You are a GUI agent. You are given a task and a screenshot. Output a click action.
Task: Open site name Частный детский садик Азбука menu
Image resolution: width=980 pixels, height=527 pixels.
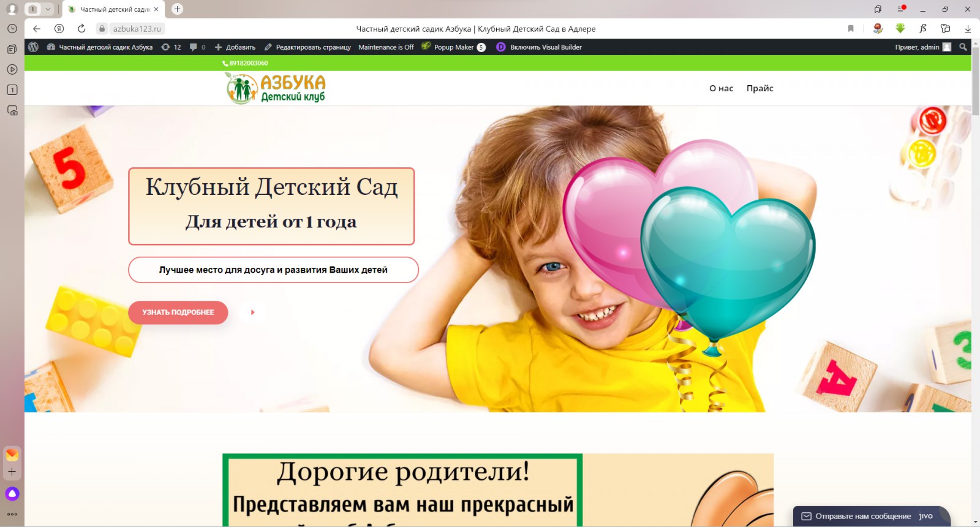(x=100, y=47)
